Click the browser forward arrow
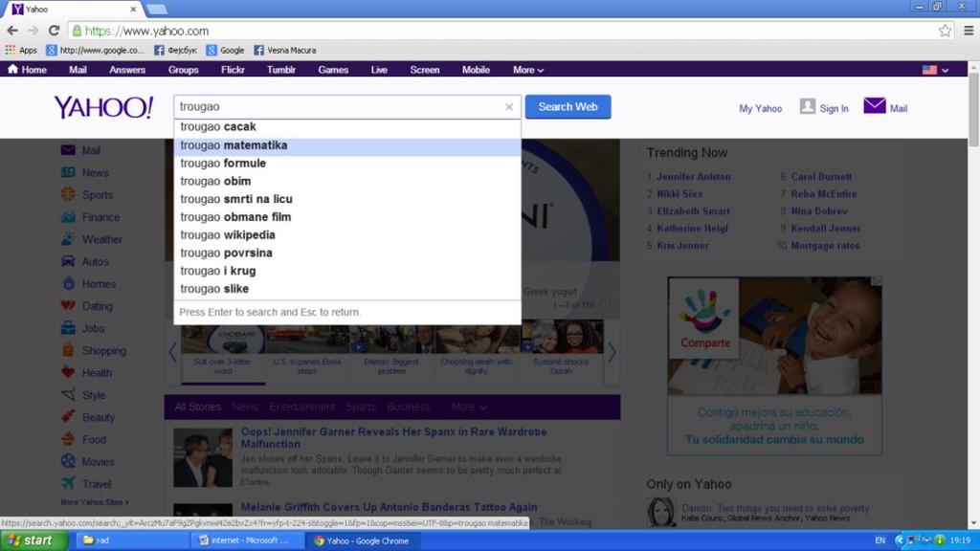Image resolution: width=980 pixels, height=551 pixels. pos(33,31)
